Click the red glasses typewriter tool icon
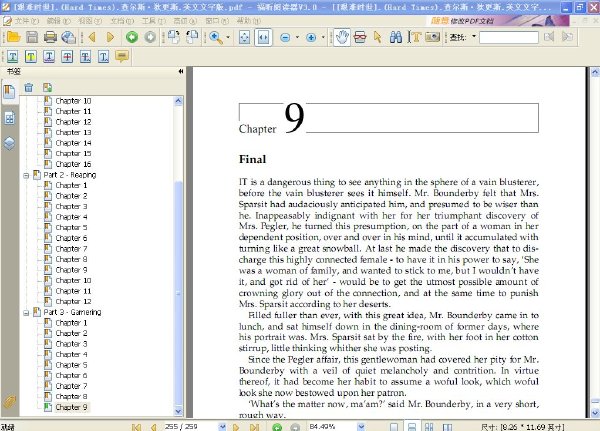The image size is (600, 431). [x=360, y=37]
